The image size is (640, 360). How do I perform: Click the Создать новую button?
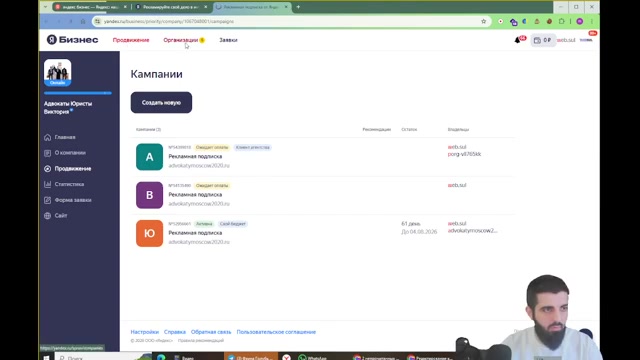pyautogui.click(x=161, y=102)
